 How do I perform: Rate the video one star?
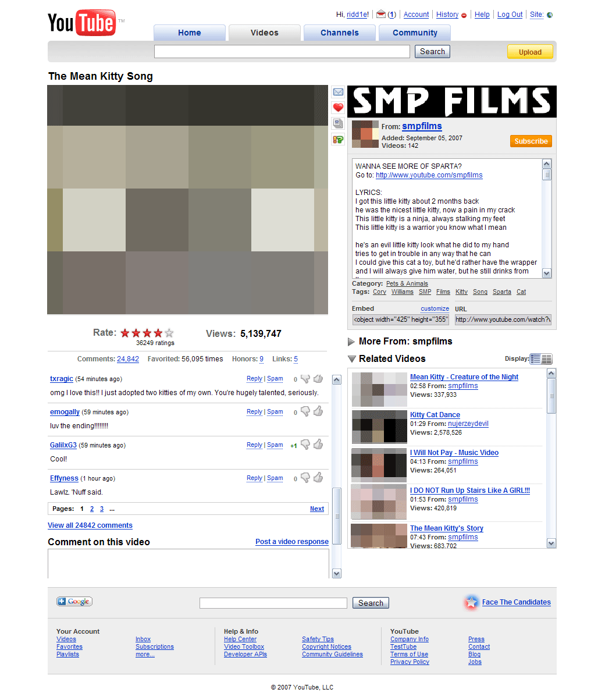[125, 333]
